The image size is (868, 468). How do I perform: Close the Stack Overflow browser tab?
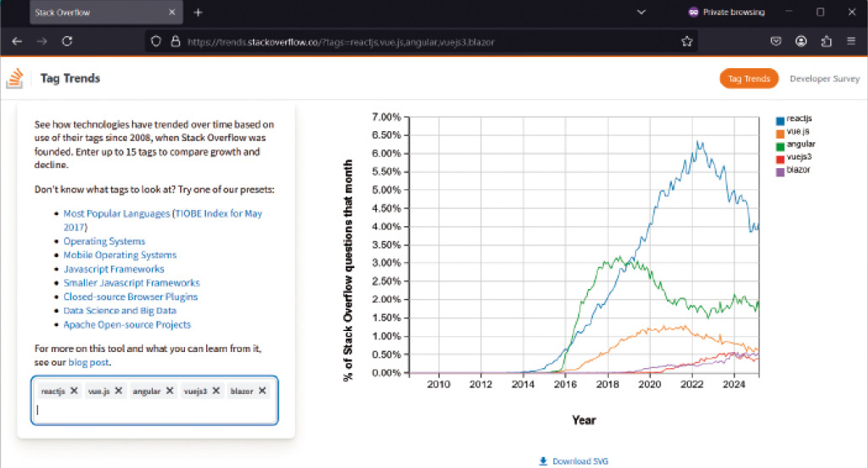(x=172, y=12)
